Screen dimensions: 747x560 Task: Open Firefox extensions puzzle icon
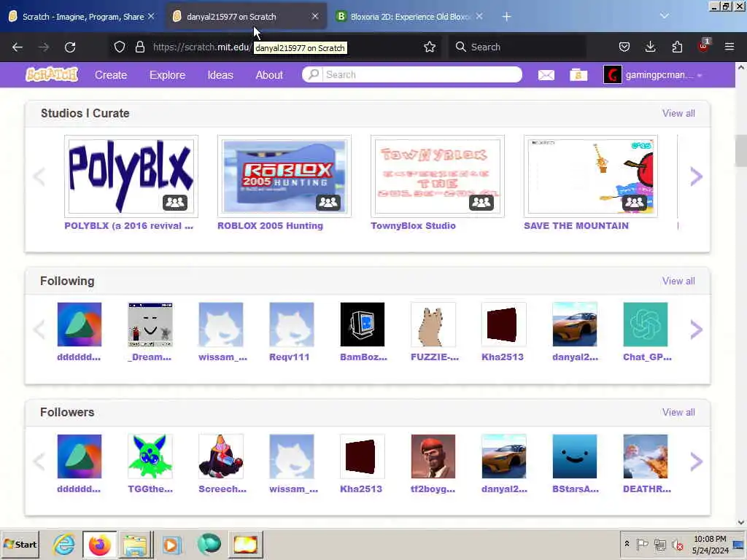point(677,47)
